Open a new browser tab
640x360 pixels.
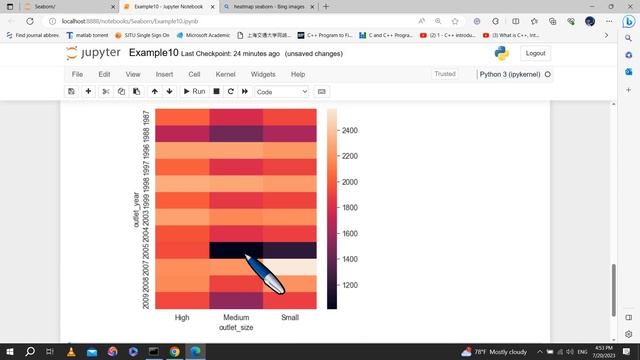click(326, 7)
